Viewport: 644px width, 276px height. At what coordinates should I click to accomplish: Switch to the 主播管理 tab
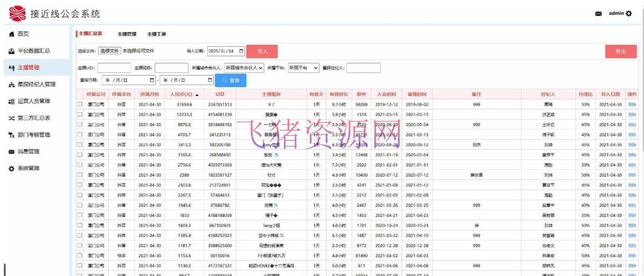127,34
